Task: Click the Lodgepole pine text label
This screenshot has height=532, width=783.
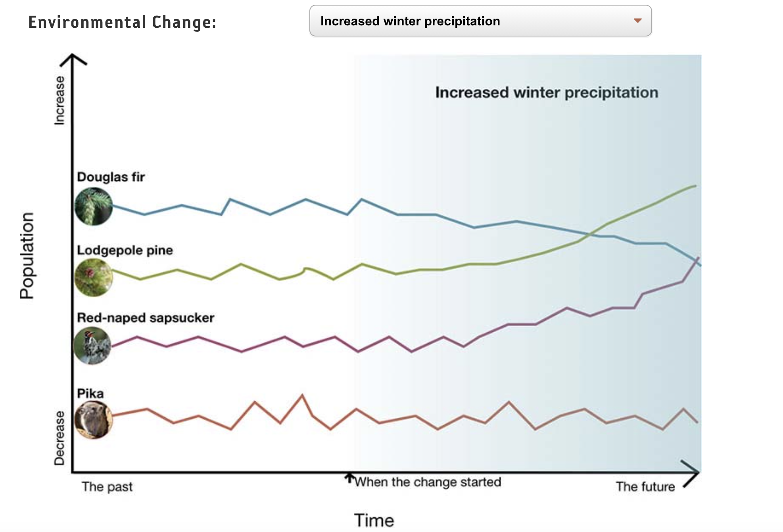Action: pyautogui.click(x=125, y=250)
